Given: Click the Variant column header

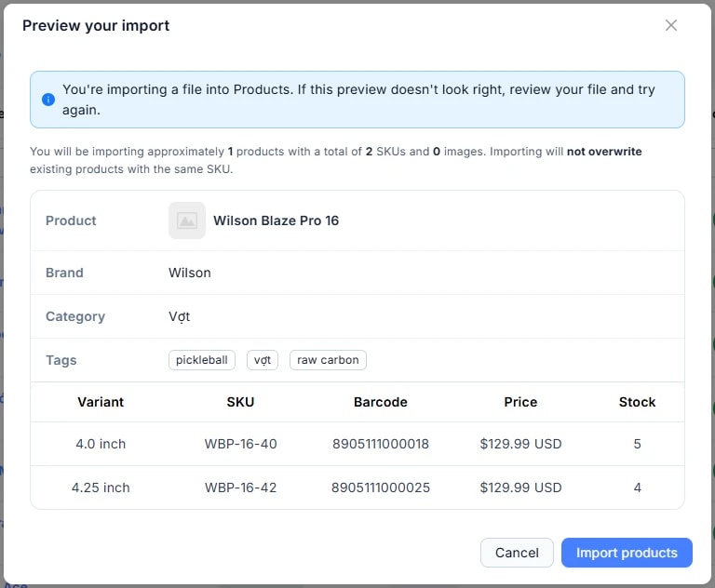Looking at the screenshot, I should pyautogui.click(x=101, y=402).
